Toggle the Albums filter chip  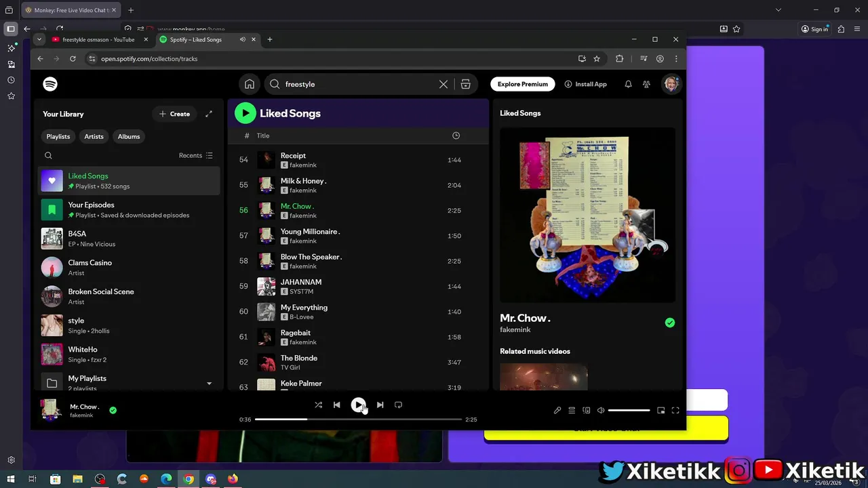129,136
